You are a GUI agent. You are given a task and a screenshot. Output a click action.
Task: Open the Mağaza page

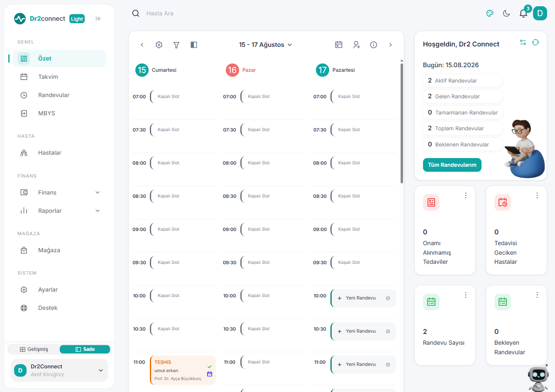click(59, 250)
